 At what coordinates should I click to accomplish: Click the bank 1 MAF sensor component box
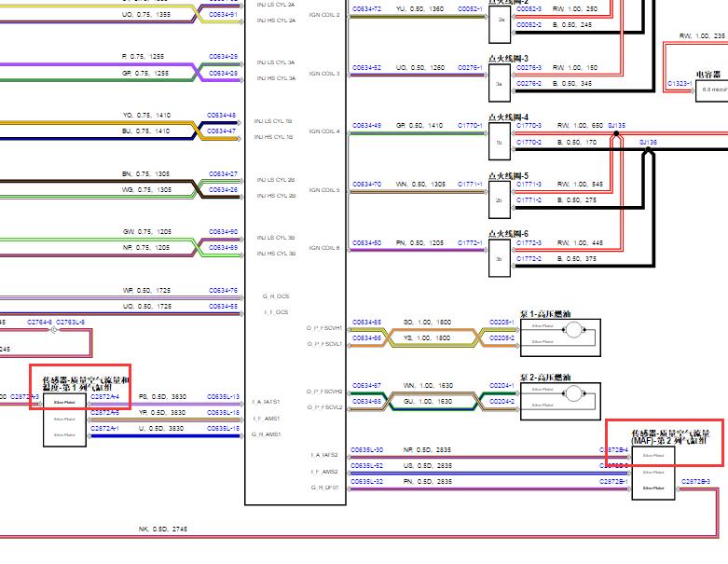click(64, 420)
